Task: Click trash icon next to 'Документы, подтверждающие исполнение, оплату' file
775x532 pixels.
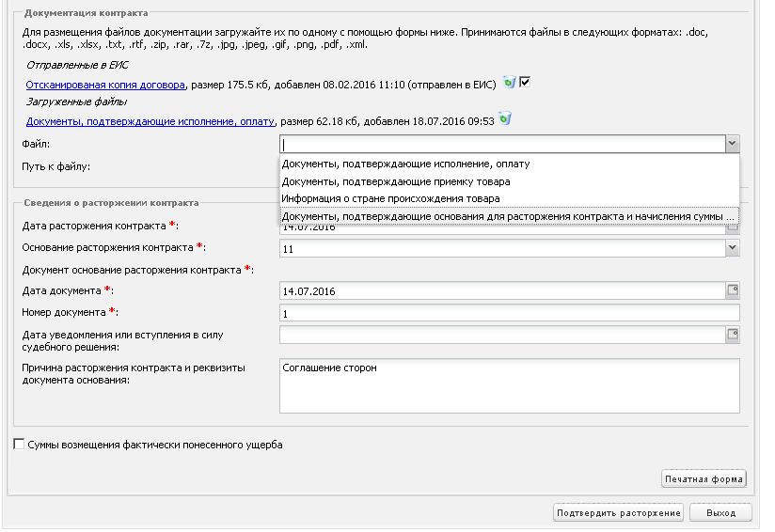Action: point(505,118)
